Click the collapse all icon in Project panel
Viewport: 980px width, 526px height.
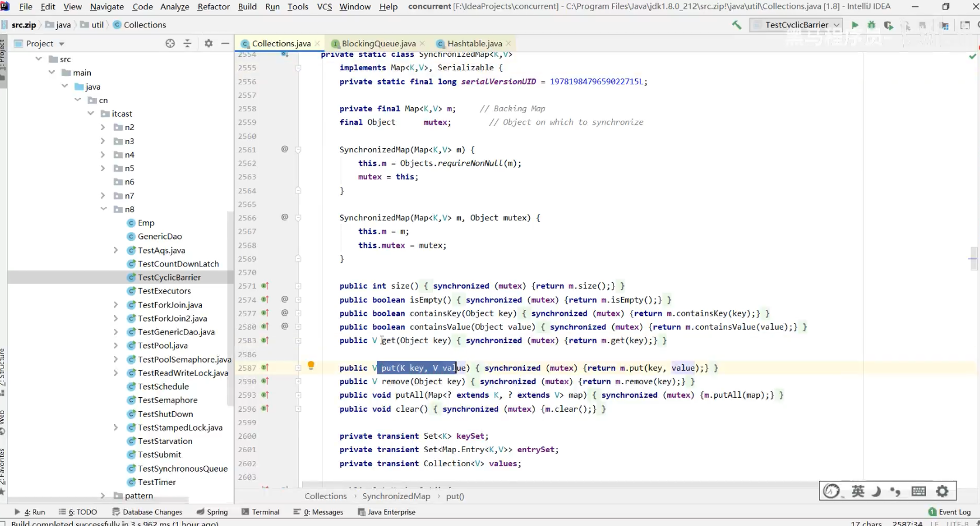[x=187, y=43]
